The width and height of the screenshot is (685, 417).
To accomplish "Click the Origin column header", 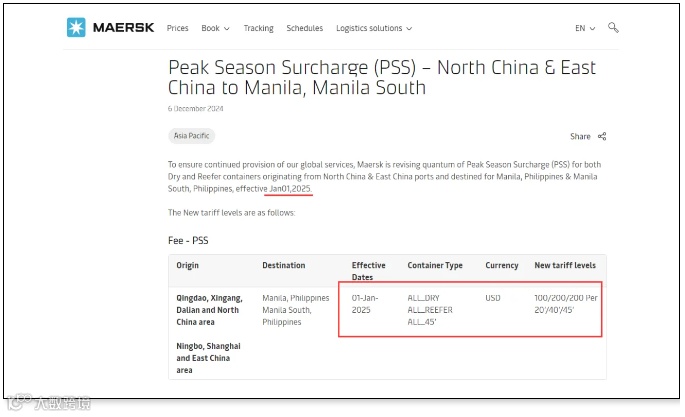I will point(187,265).
